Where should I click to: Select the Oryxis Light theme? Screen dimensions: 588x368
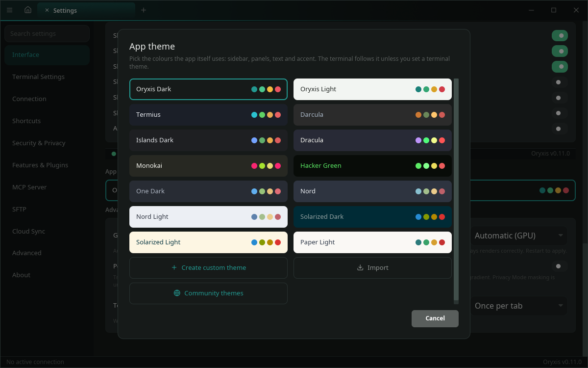(x=372, y=89)
